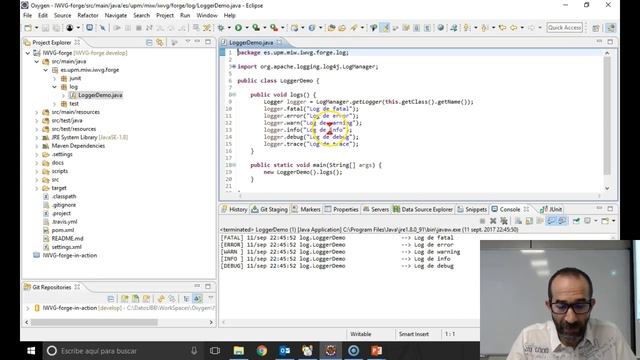This screenshot has width=640, height=360.
Task: Remove Launch X icon in Console toolbar
Action: 493,221
